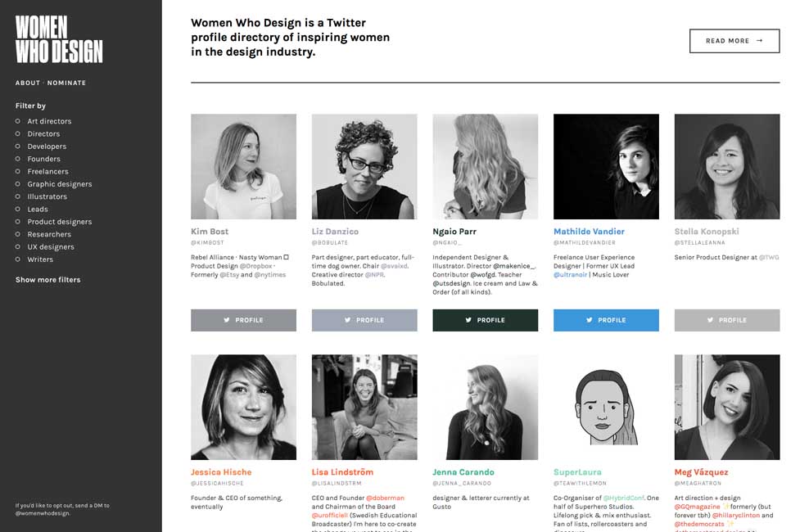Select the Product designers filter
Image resolution: width=809 pixels, height=532 pixels.
tap(18, 222)
